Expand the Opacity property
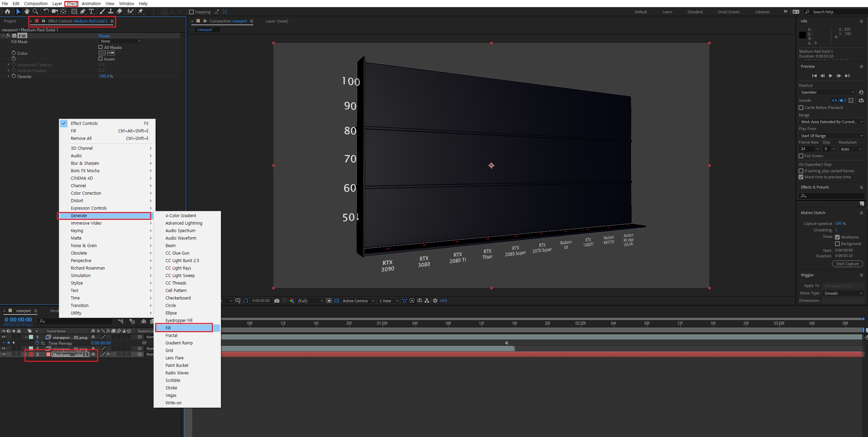The height and width of the screenshot is (437, 868). 9,76
